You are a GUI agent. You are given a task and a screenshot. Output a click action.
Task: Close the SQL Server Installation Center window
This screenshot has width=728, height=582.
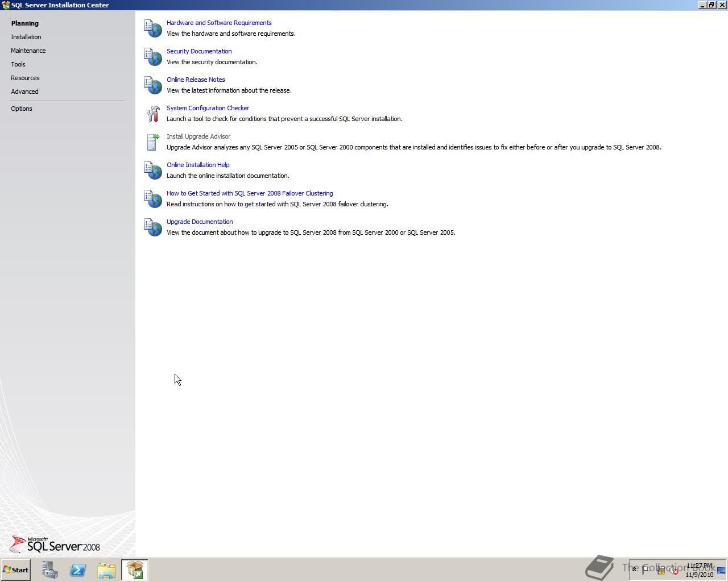click(721, 5)
